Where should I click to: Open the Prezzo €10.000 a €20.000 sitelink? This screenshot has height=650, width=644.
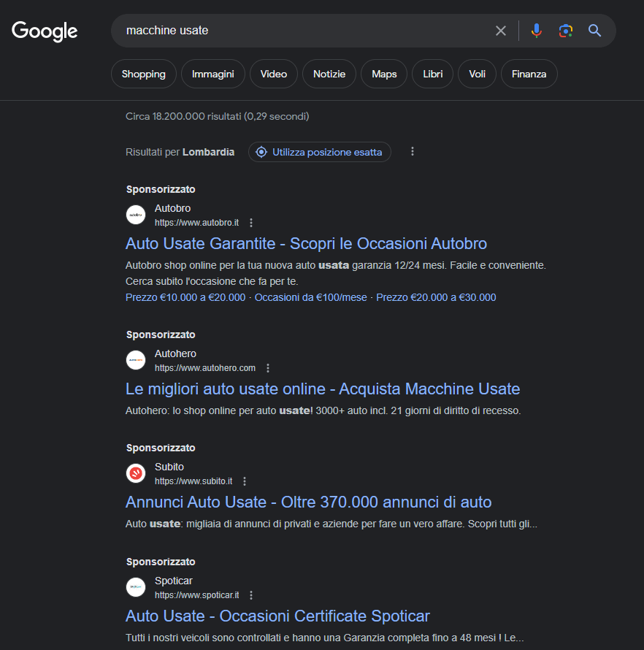pyautogui.click(x=185, y=297)
